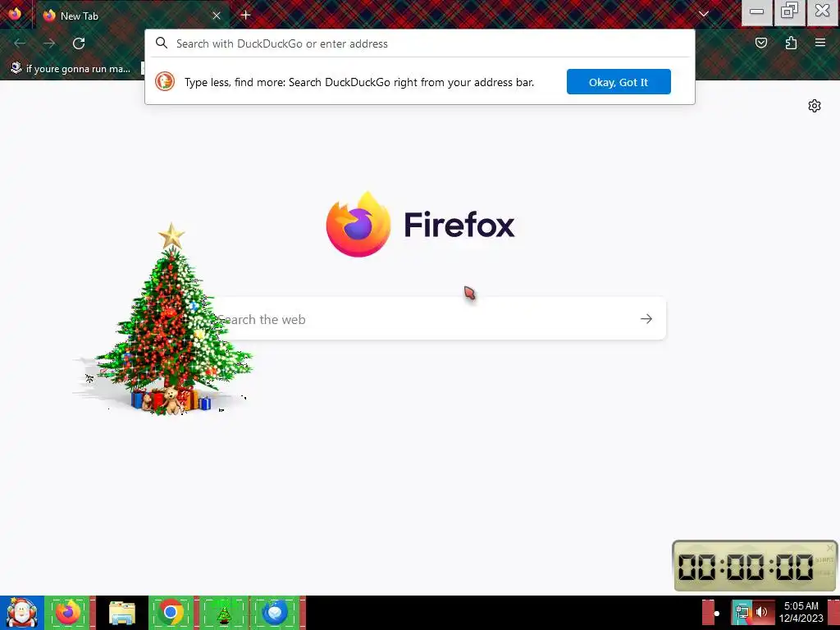
Task: Open the Firefox View pinned icon
Action: tap(15, 13)
